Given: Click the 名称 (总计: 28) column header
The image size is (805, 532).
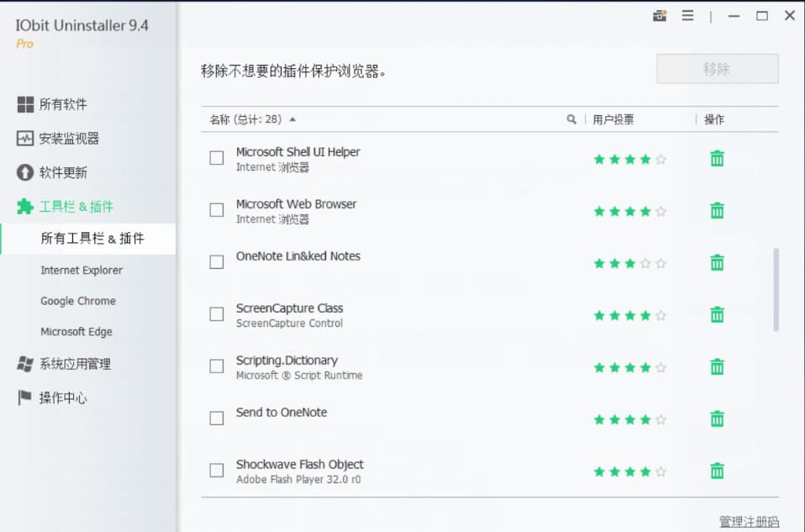Looking at the screenshot, I should coord(245,119).
